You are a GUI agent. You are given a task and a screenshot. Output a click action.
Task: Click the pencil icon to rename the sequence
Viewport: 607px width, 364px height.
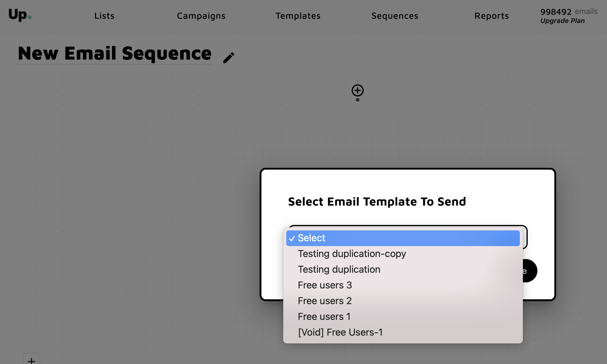click(x=228, y=57)
